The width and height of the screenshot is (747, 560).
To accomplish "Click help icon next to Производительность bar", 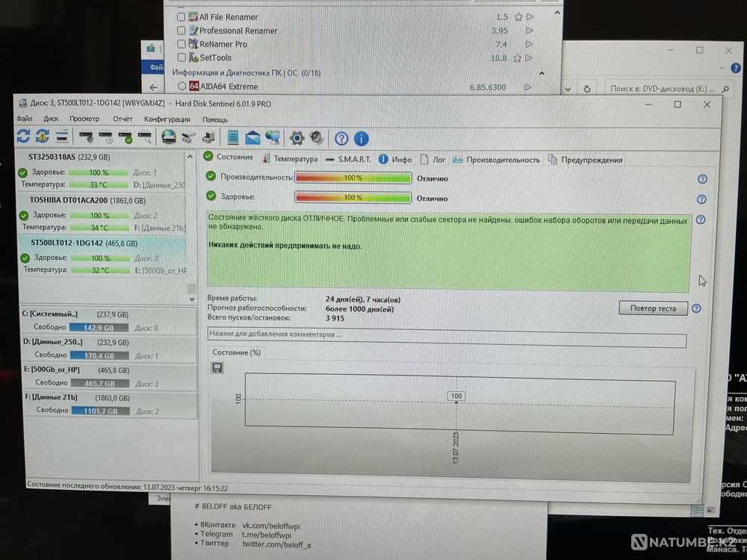I will (702, 179).
